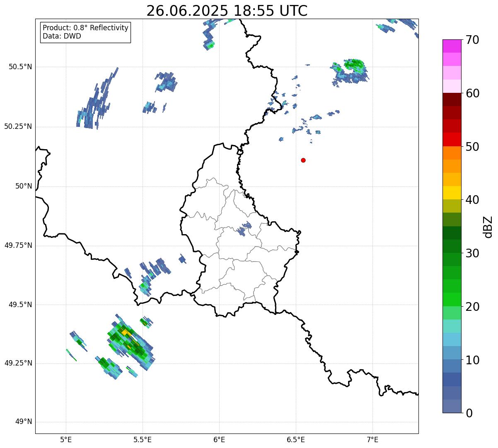Click the 49.75°N latitude label
Image resolution: width=498 pixels, height=448 pixels.
point(18,245)
